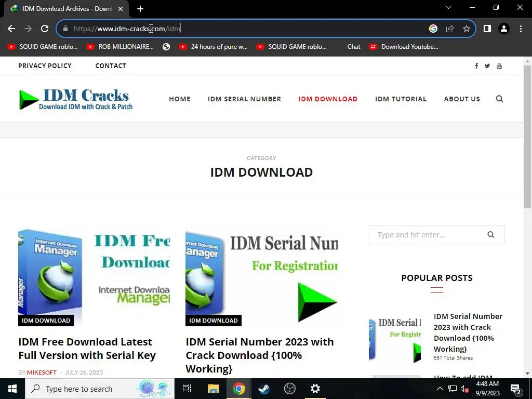Open the ABOUT US menu item
This screenshot has width=532, height=399.
click(x=462, y=99)
